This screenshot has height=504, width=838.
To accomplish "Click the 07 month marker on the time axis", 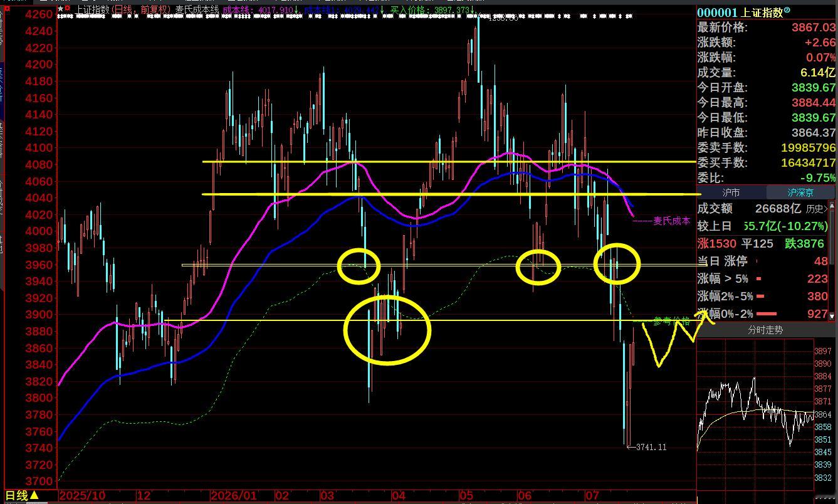I will (x=591, y=496).
